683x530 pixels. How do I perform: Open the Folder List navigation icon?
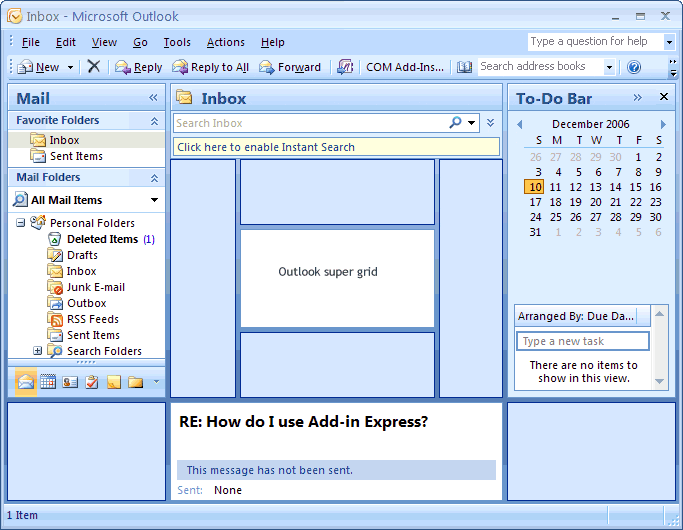point(135,382)
